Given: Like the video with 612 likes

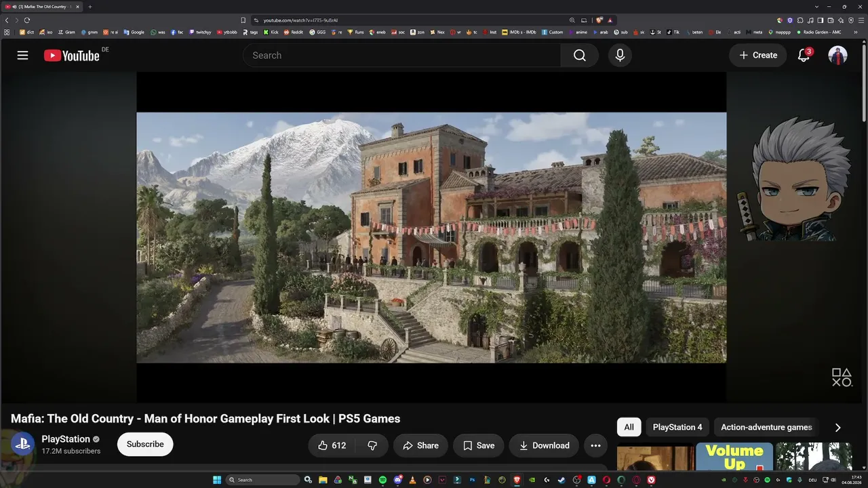Looking at the screenshot, I should click(x=332, y=445).
